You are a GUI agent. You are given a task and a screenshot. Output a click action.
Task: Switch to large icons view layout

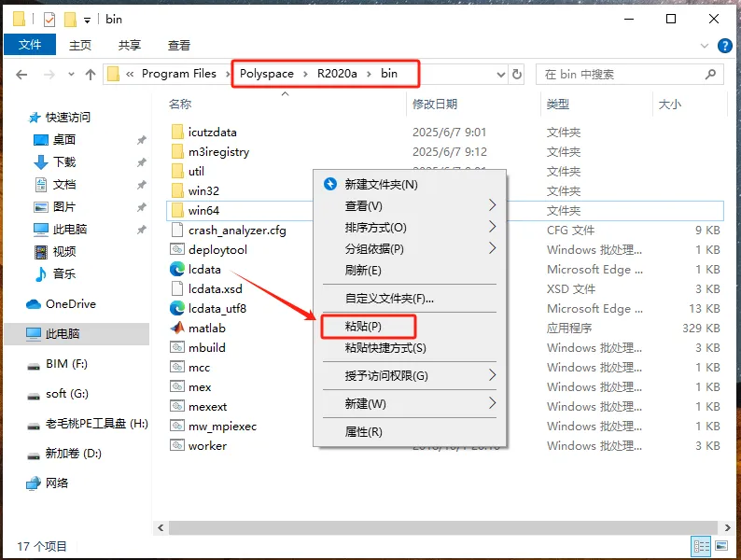point(721,546)
